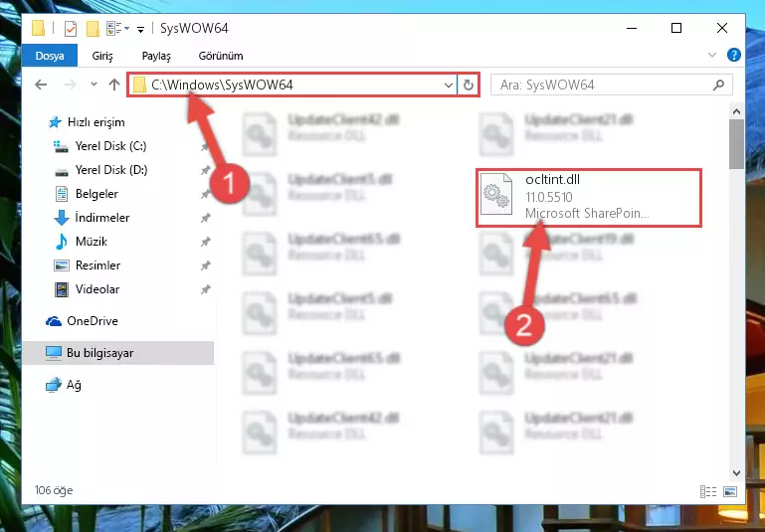The image size is (765, 532).
Task: Switch to the Görünüm ribbon tab
Action: [x=221, y=56]
